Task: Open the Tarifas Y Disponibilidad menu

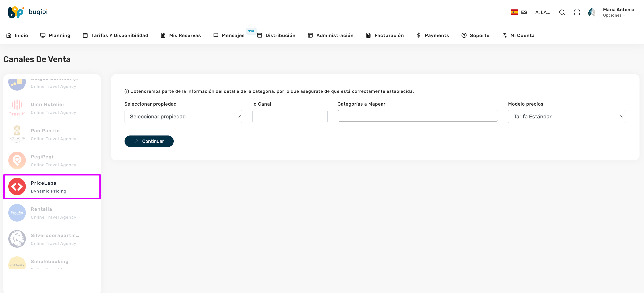Action: [115, 35]
